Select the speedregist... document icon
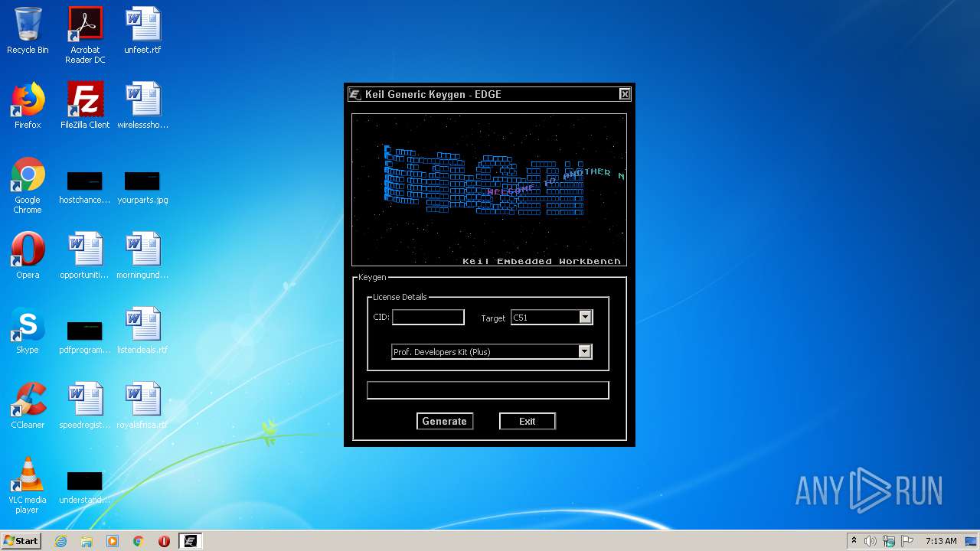Screen dimensions: 980x551 tap(85, 406)
